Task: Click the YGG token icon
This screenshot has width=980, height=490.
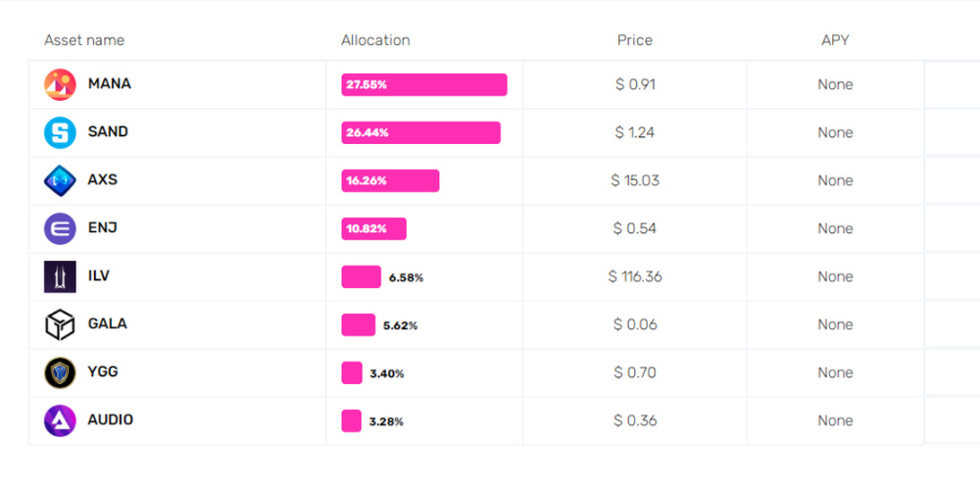Action: coord(60,372)
